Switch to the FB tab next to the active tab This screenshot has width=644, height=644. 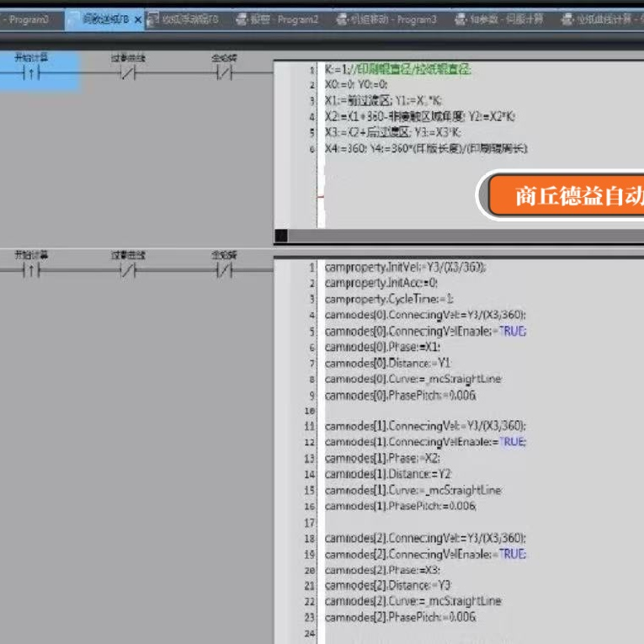[x=184, y=19]
